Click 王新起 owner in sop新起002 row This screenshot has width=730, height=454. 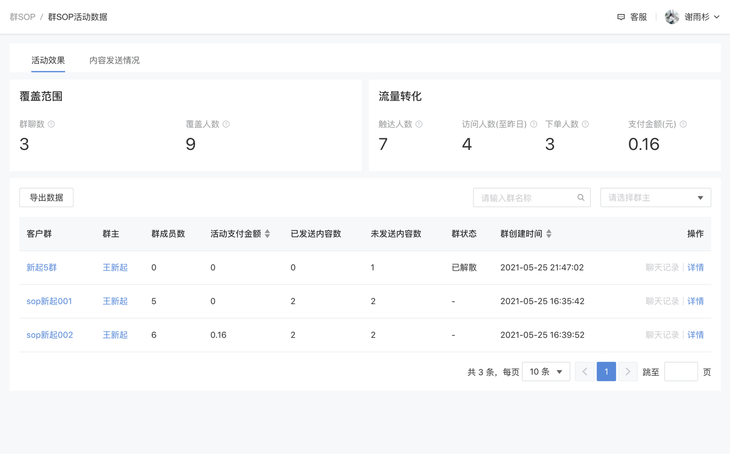coord(115,335)
